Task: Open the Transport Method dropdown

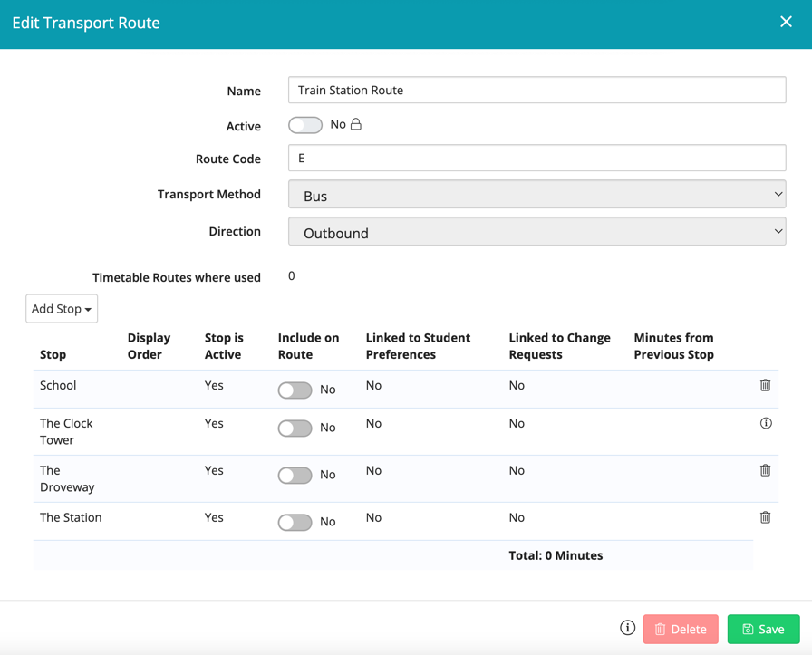Action: pyautogui.click(x=536, y=195)
